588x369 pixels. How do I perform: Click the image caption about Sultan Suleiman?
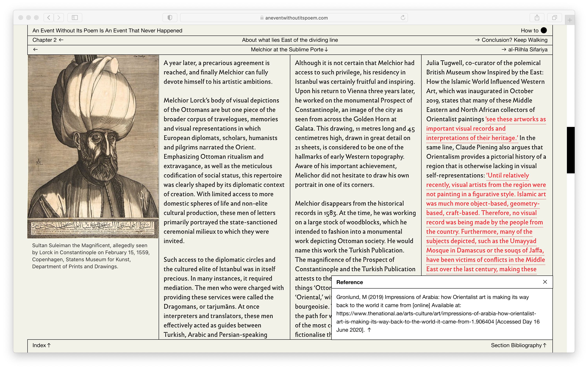(91, 256)
